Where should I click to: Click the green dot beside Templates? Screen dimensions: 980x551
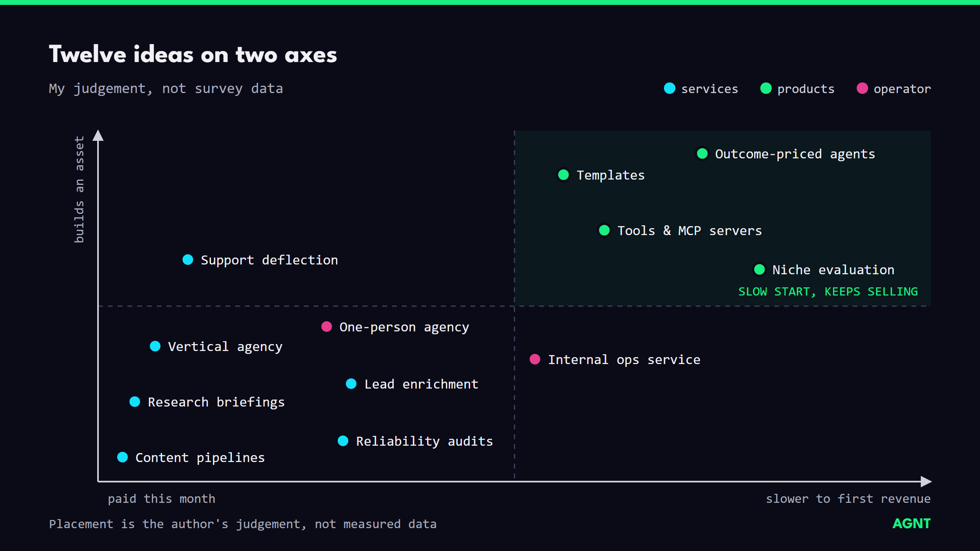[563, 175]
